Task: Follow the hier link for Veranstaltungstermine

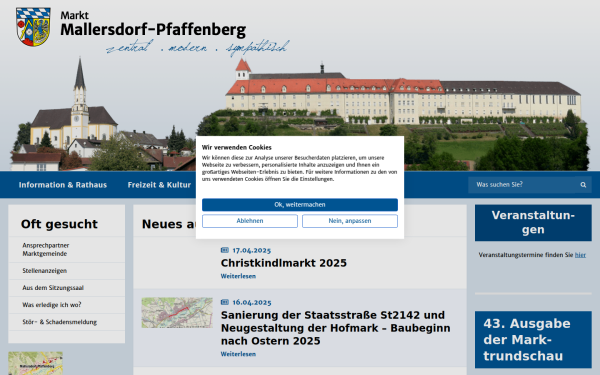Action: coord(580,255)
